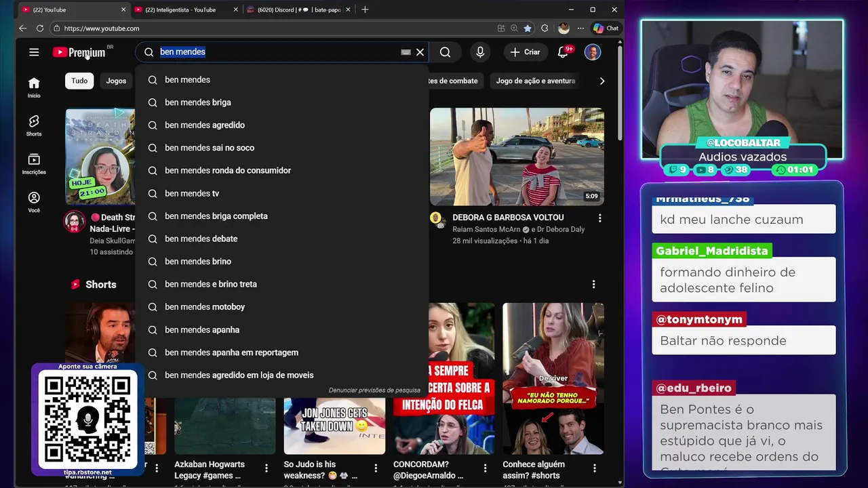Choose suggestion "ben mendes sai no soco"
The image size is (868, 488).
click(282, 148)
